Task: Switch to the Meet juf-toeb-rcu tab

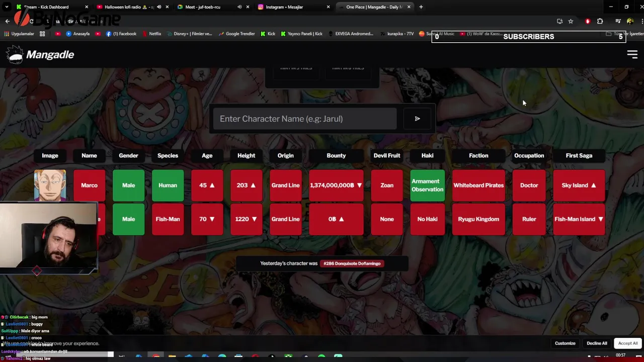Action: coord(203,7)
